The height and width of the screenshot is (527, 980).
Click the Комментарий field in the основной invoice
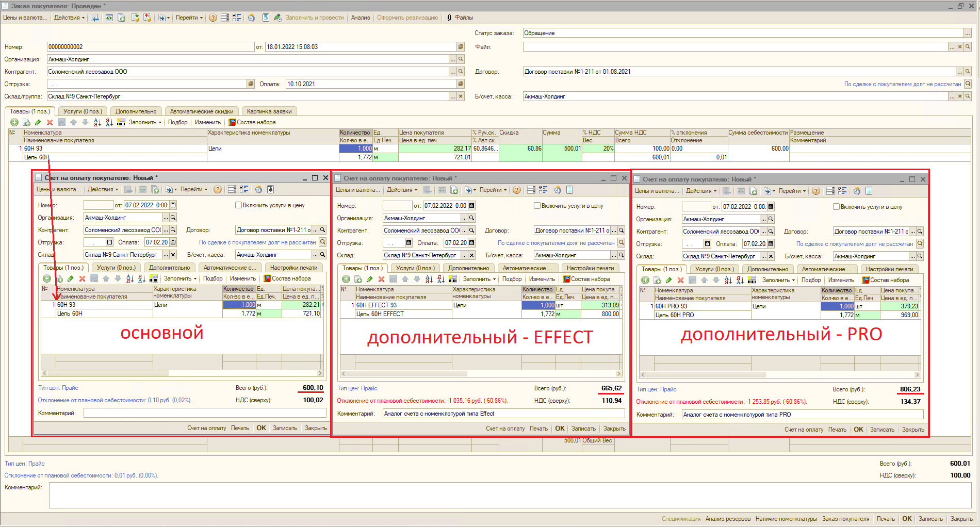pyautogui.click(x=205, y=413)
